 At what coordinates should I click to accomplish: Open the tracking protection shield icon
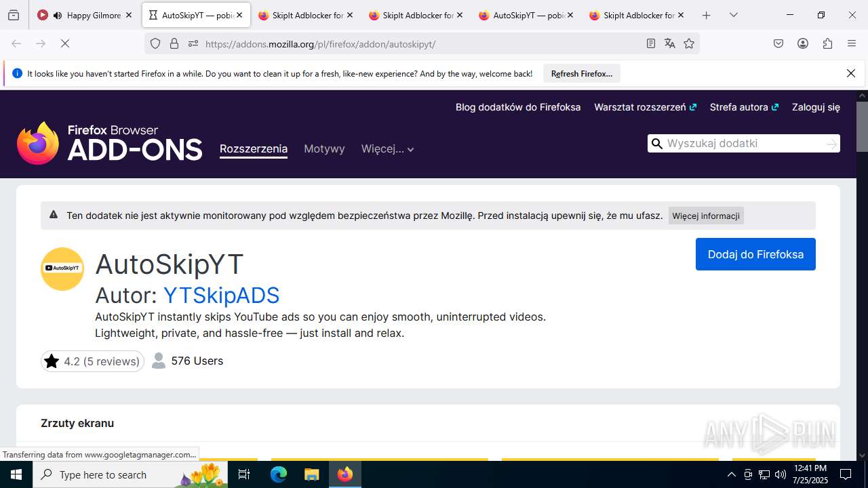(155, 43)
